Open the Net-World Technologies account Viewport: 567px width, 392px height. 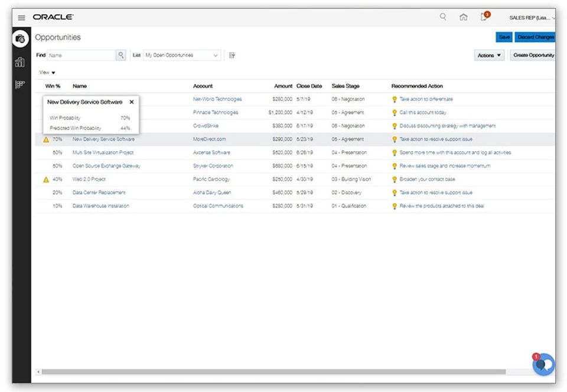[217, 99]
